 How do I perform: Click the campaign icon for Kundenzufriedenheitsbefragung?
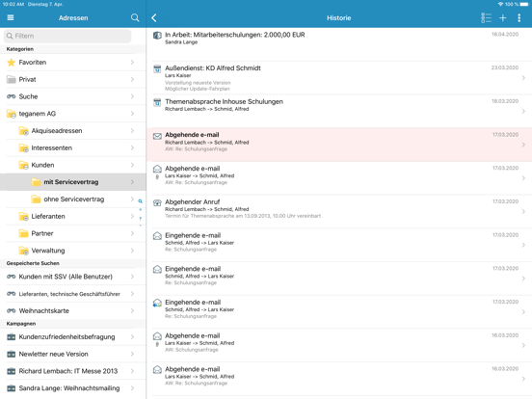(x=12, y=337)
